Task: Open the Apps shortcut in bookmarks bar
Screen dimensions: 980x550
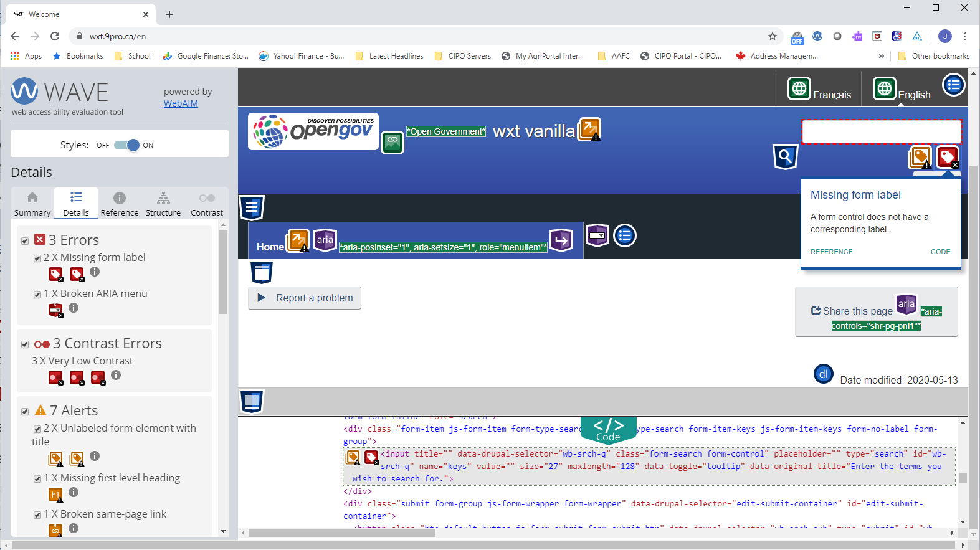Action: coord(26,56)
